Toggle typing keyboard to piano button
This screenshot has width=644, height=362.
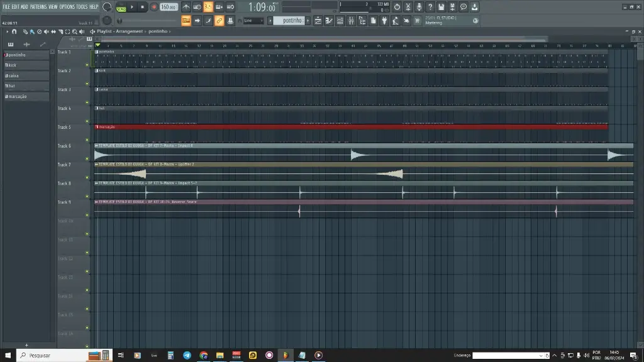tap(186, 21)
